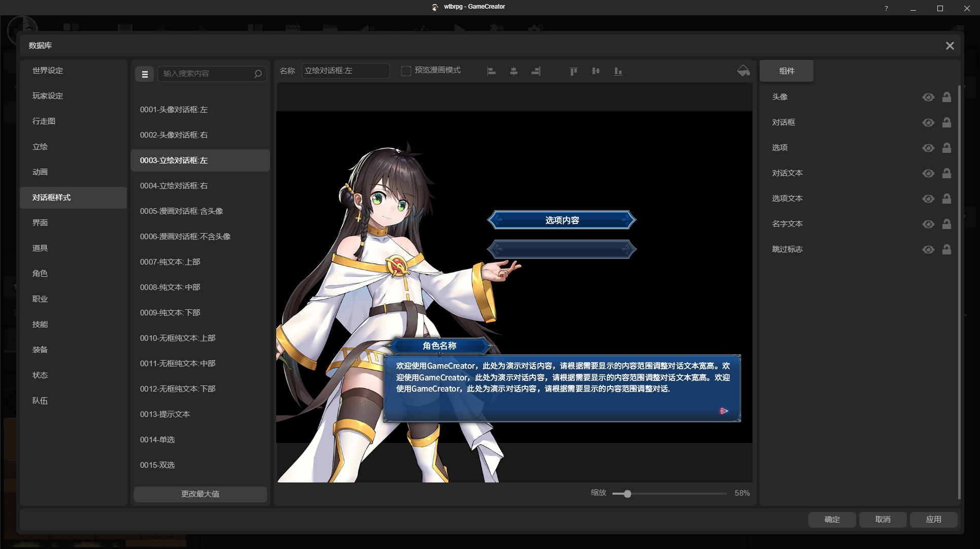Open 世界设定 category
The image size is (980, 549).
73,71
